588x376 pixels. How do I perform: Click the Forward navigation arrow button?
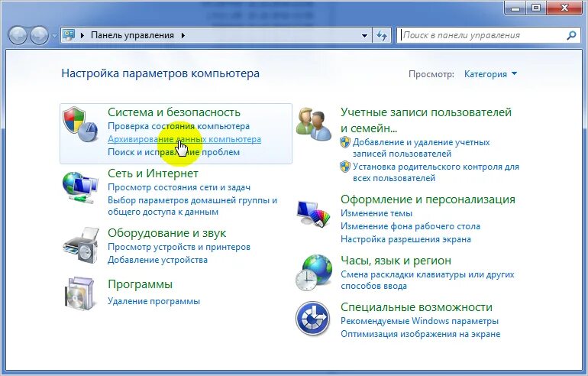39,35
